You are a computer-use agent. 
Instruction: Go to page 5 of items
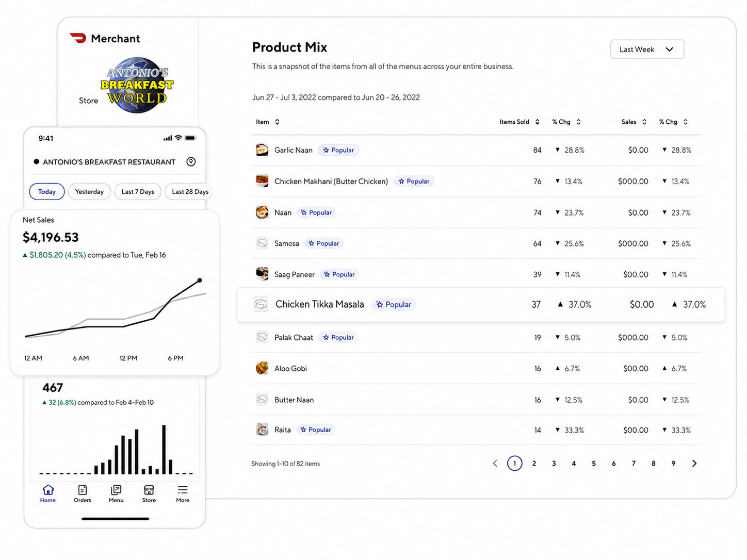594,464
